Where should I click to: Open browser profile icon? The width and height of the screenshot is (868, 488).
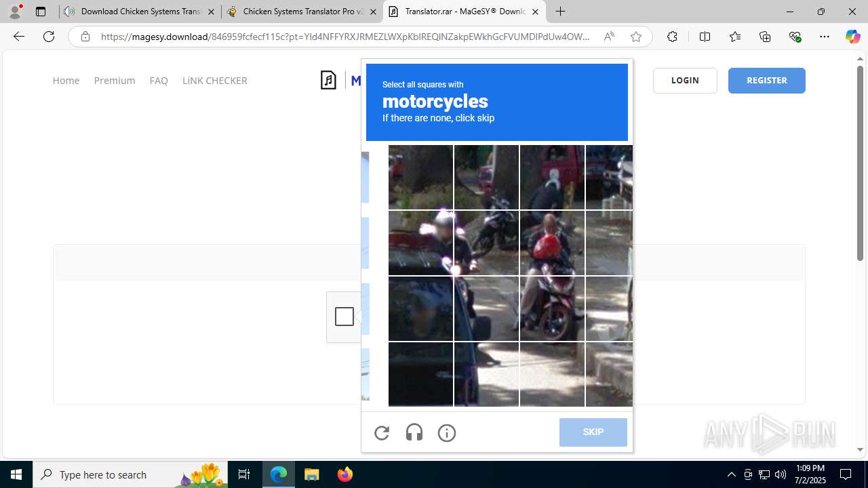tap(15, 12)
